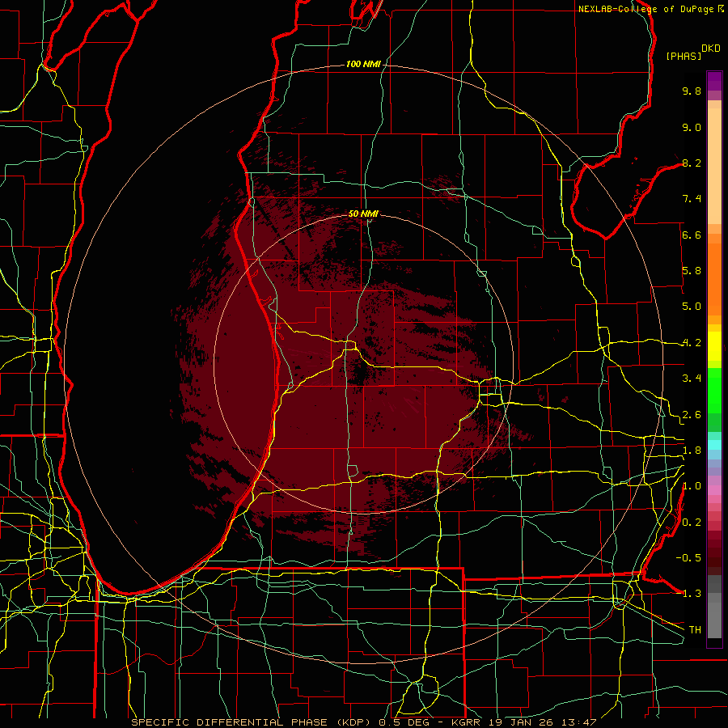Click the DKD label above the color bar

(x=711, y=49)
